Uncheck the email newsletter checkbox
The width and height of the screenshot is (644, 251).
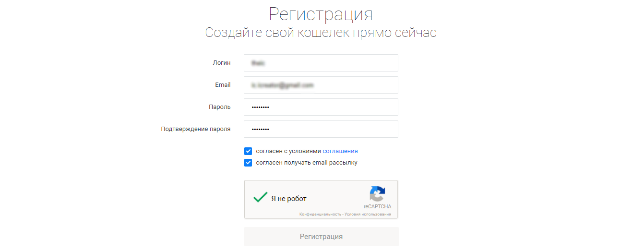[x=248, y=163]
